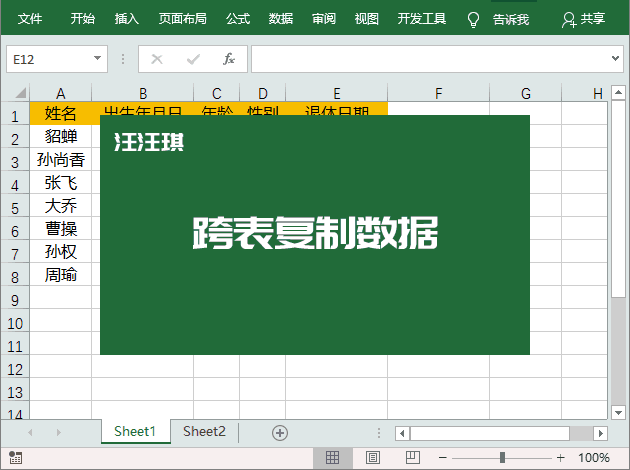Click the zoom slider handle
The image size is (630, 470).
click(502, 458)
